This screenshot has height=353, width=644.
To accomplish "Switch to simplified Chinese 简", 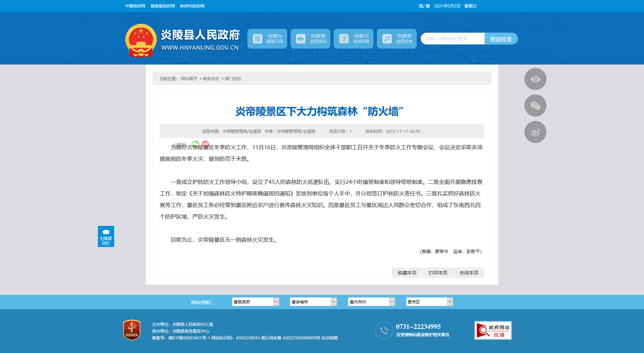I will (421, 6).
